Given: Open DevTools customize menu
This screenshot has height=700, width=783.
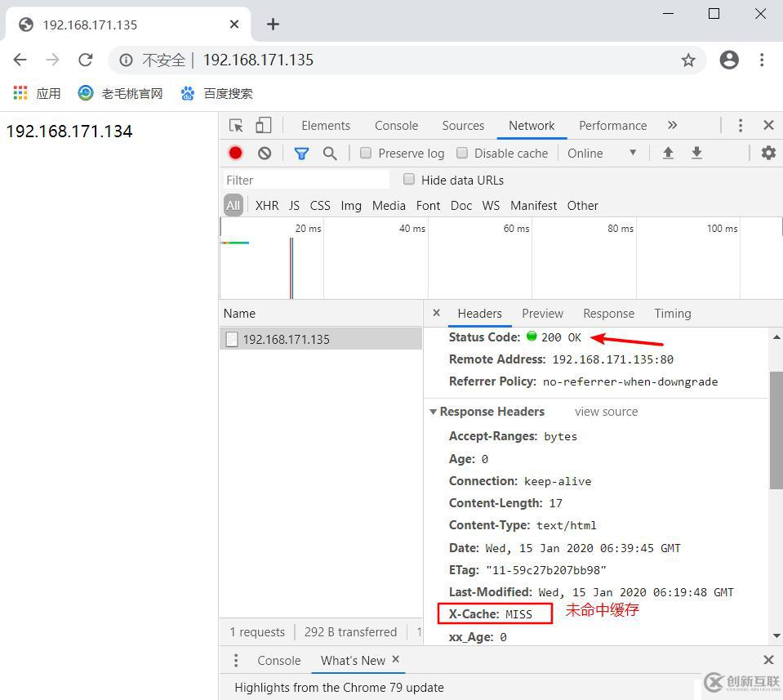Looking at the screenshot, I should coord(740,126).
